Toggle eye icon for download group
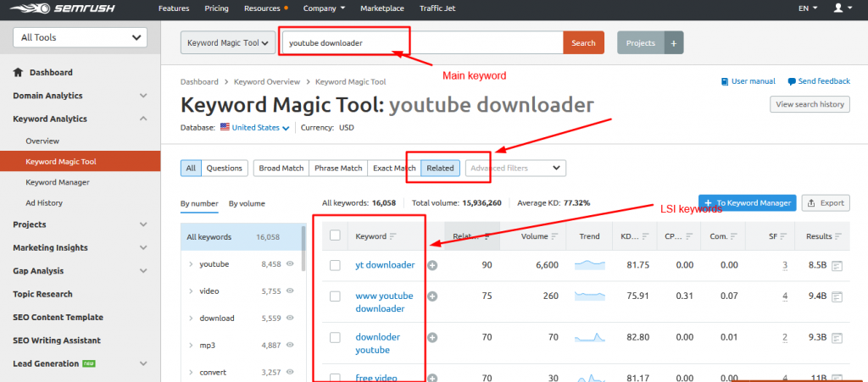Screen dimensions: 868x382 [x=290, y=318]
